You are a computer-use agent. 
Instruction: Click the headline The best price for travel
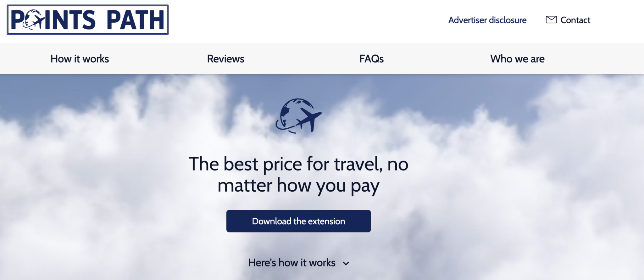(x=286, y=164)
